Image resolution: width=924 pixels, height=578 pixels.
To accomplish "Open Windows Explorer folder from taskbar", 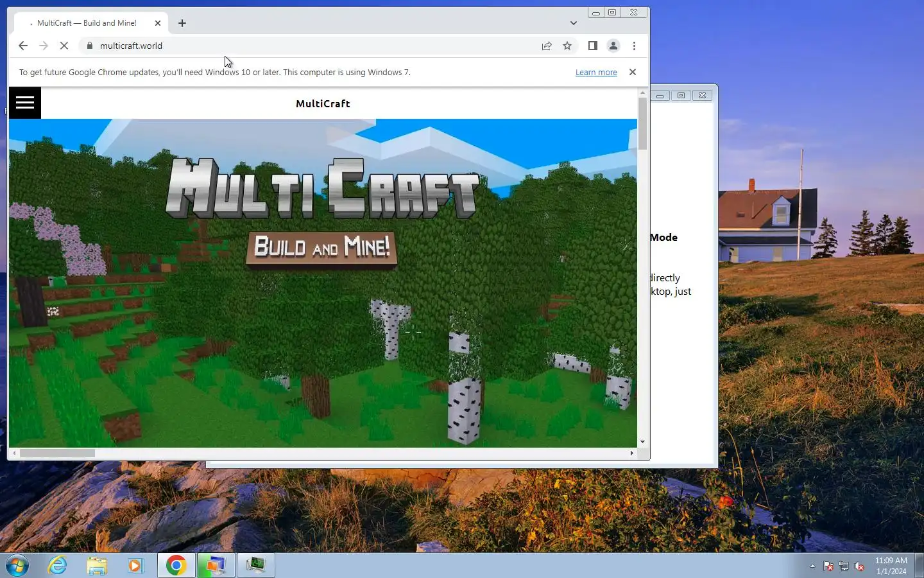I will (97, 566).
